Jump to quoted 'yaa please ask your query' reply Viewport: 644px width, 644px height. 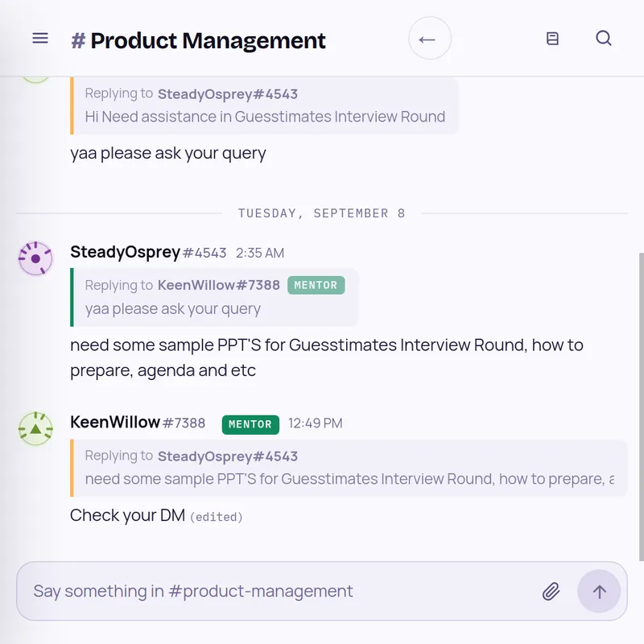pyautogui.click(x=214, y=297)
